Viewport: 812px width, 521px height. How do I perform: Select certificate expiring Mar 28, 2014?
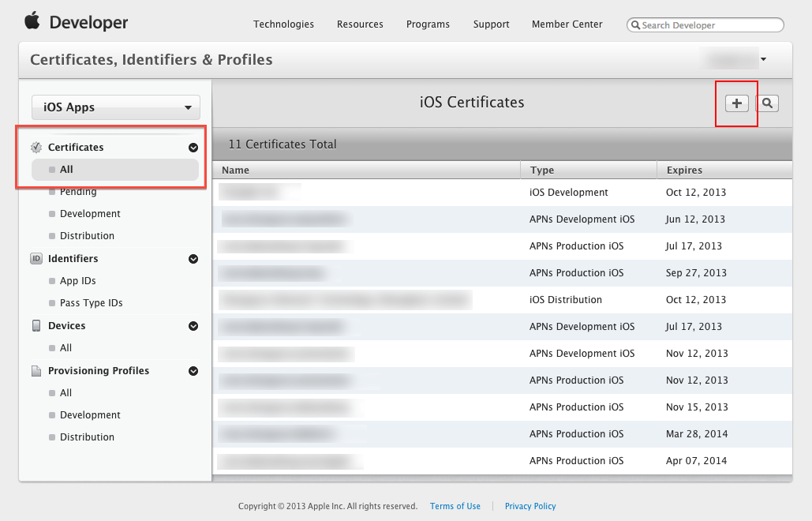(503, 434)
